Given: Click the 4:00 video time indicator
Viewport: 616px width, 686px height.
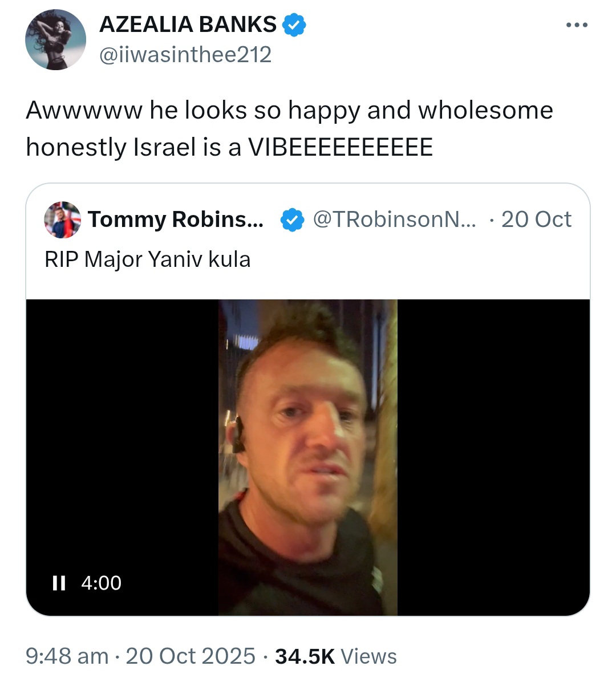Looking at the screenshot, I should click(101, 583).
